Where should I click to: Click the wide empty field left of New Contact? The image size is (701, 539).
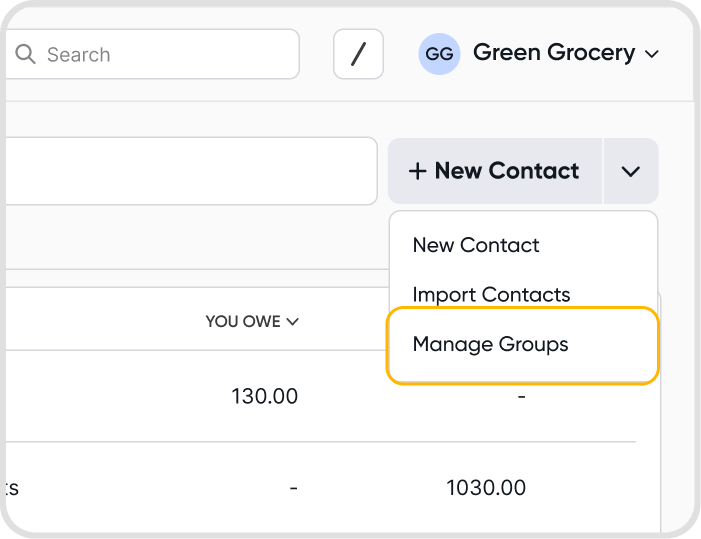pyautogui.click(x=190, y=171)
